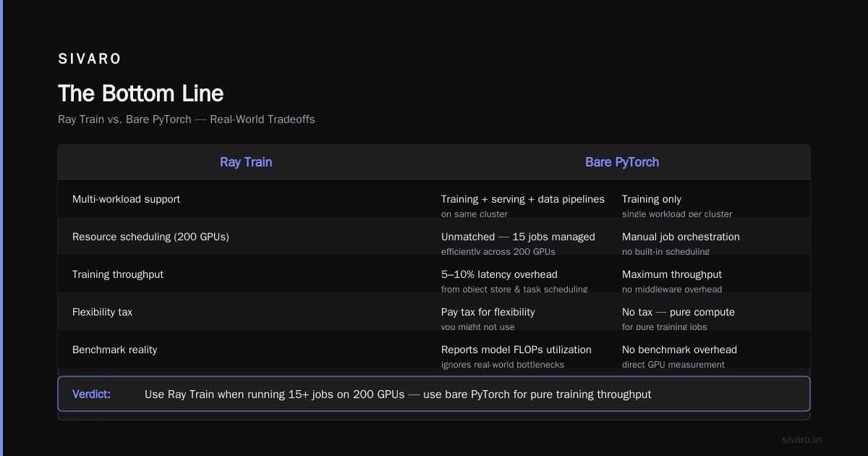Click 'ignores real-world bottlenecks' subtext
Screen dimensions: 868x456
click(502, 365)
